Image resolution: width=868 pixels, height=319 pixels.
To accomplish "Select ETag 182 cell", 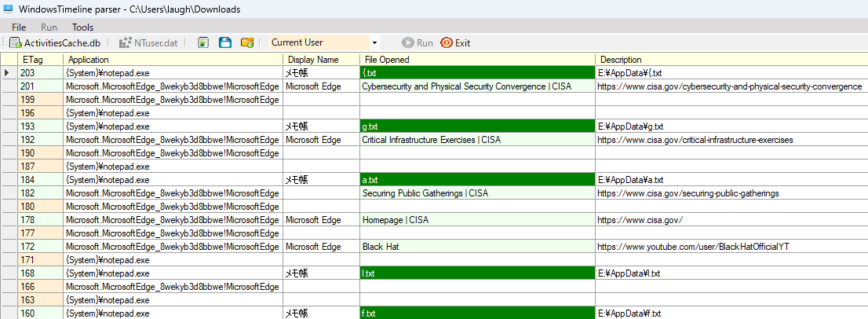I will (x=41, y=192).
